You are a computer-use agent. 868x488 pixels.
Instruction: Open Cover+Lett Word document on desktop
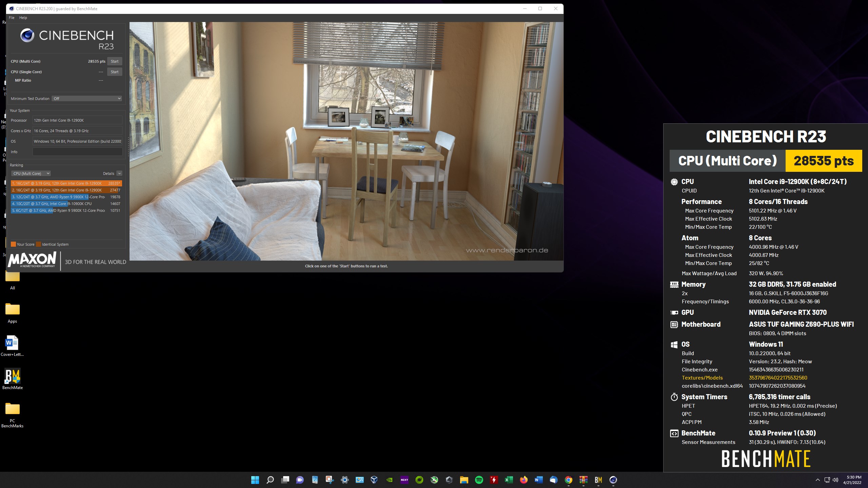[13, 346]
